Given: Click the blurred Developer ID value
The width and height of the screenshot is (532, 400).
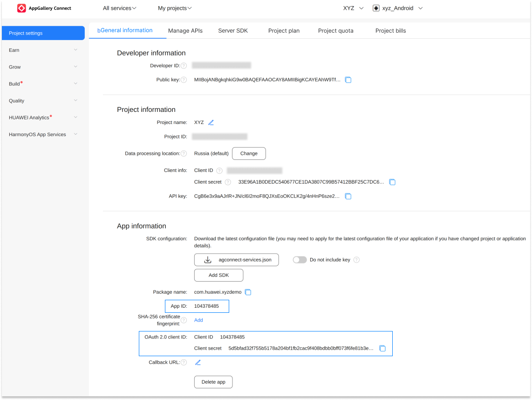Looking at the screenshot, I should (222, 66).
